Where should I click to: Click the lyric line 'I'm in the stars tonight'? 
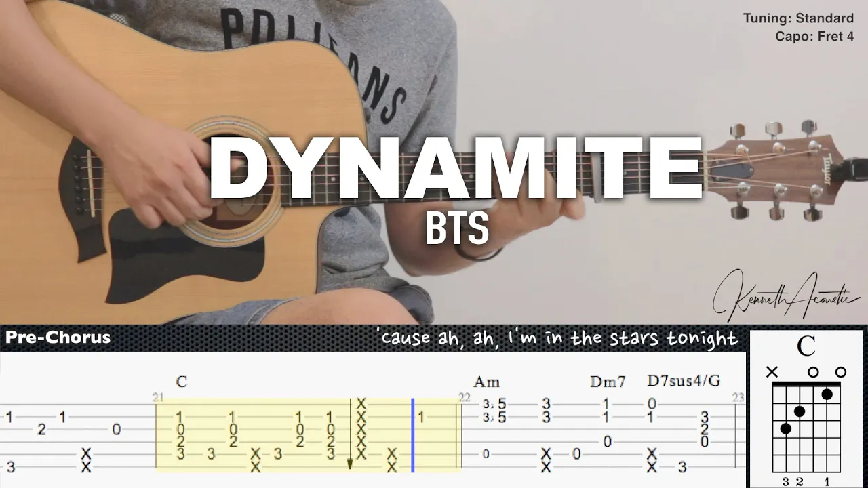622,338
